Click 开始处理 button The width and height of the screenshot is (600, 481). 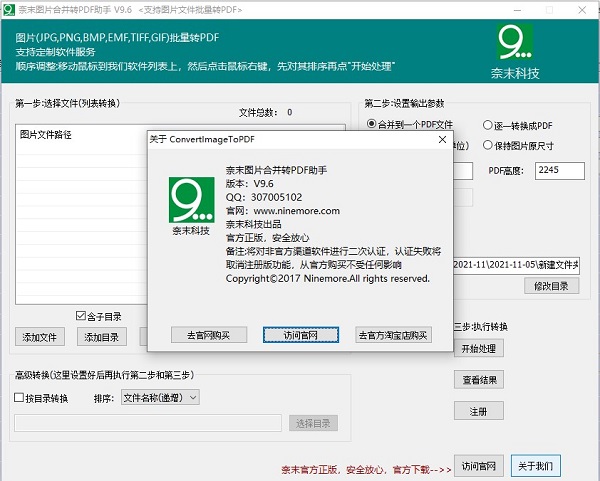pyautogui.click(x=479, y=348)
